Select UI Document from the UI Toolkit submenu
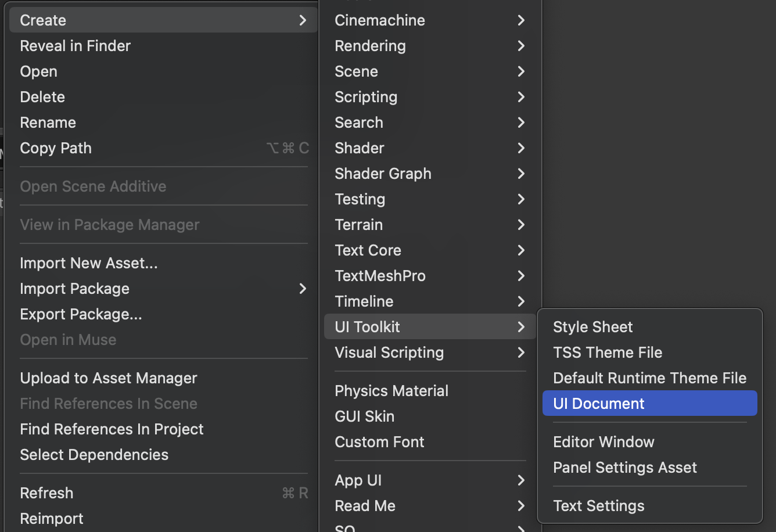 click(x=599, y=404)
